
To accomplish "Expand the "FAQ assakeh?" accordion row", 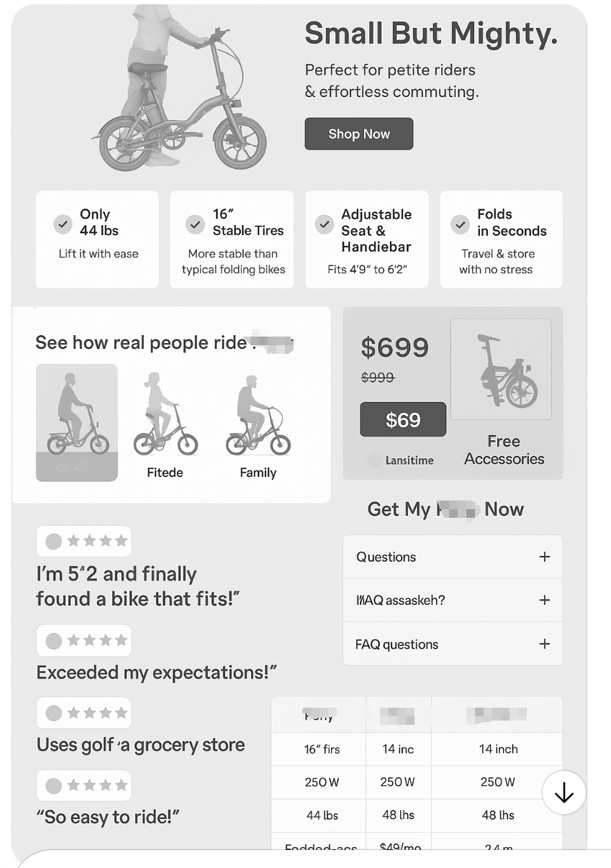I will 544,600.
